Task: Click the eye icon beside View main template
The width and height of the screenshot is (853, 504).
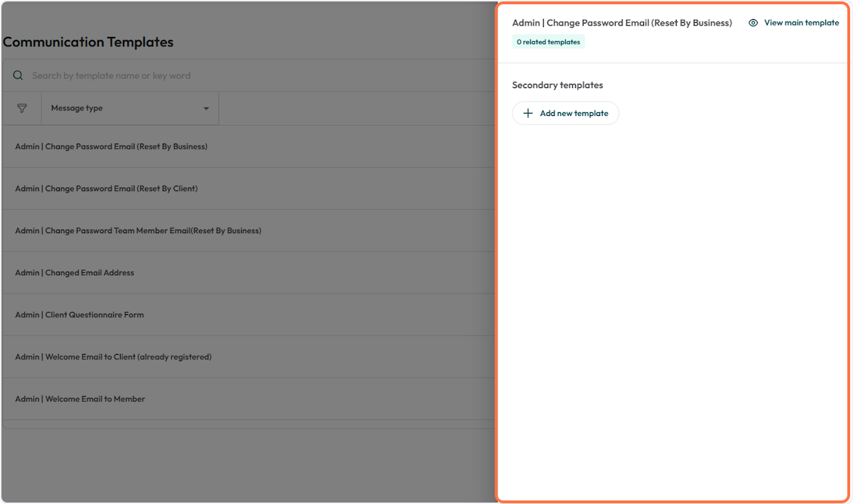Action: pyautogui.click(x=753, y=22)
